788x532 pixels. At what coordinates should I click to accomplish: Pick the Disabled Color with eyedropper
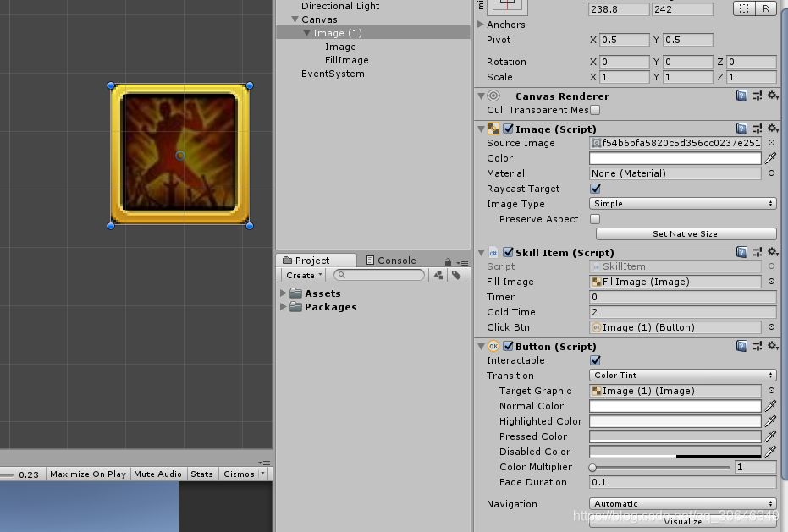[770, 452]
